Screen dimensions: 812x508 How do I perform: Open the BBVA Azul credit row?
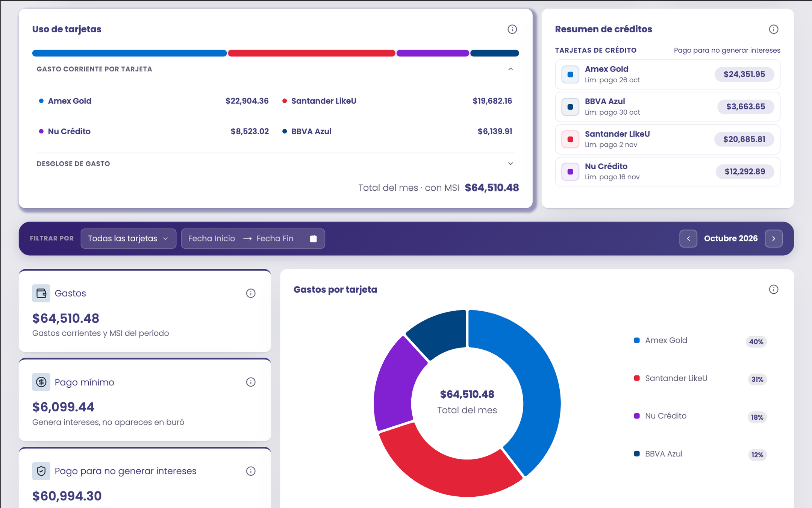coord(668,107)
